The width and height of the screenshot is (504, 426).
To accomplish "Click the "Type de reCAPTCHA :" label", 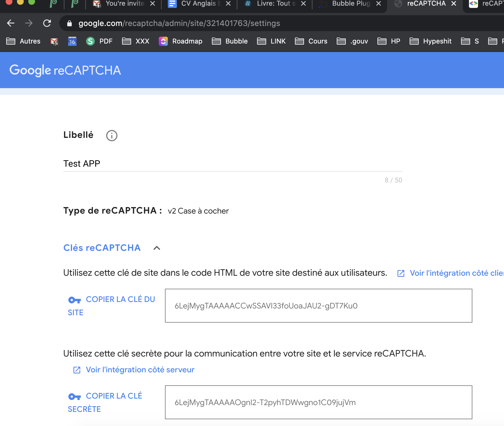I will coord(113,211).
